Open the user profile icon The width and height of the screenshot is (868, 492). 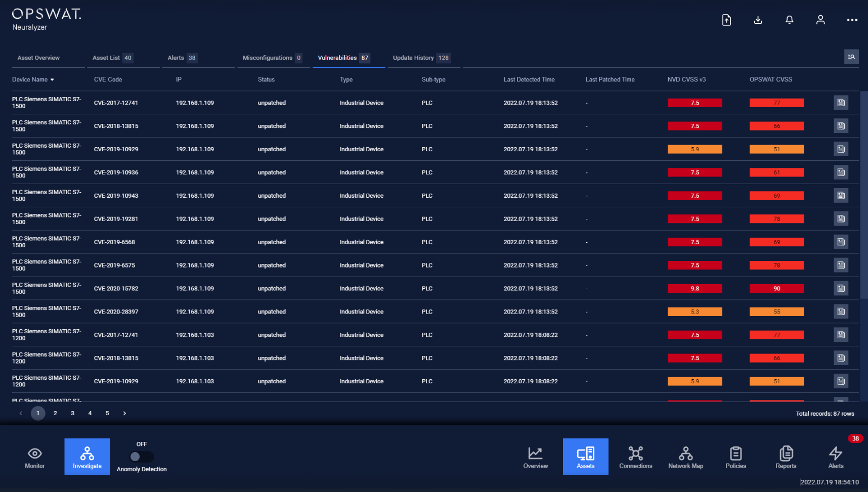coord(820,20)
